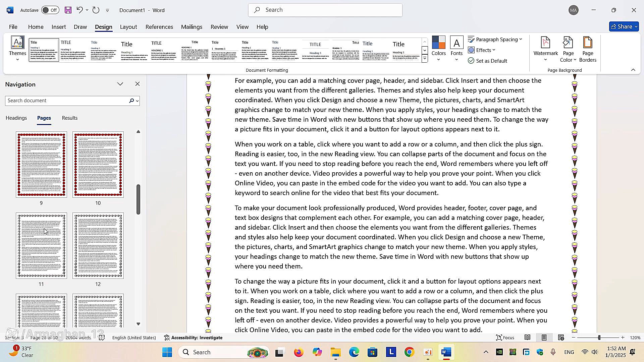
Task: Switch to Headings tab in Navigation
Action: (x=16, y=118)
